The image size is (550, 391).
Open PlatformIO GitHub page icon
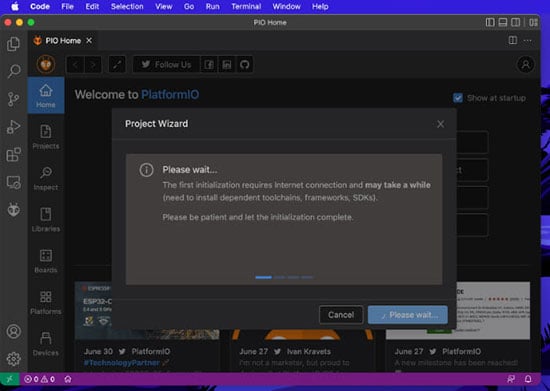pos(244,65)
